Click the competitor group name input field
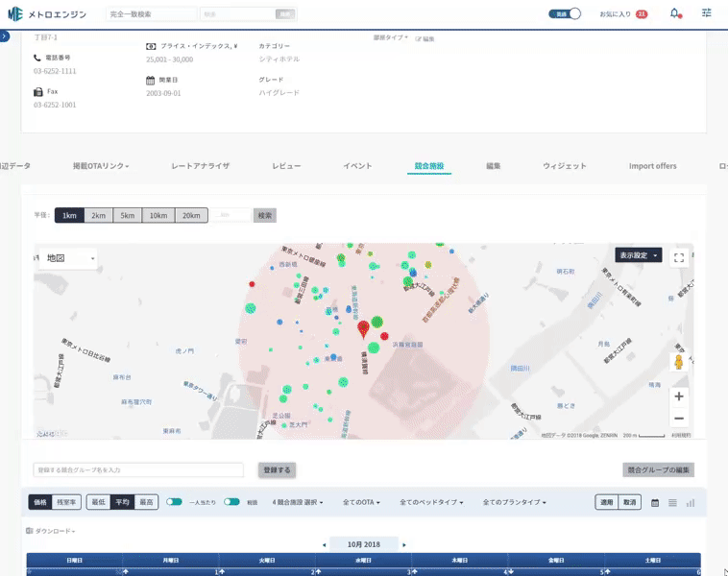The height and width of the screenshot is (576, 728). [x=138, y=470]
